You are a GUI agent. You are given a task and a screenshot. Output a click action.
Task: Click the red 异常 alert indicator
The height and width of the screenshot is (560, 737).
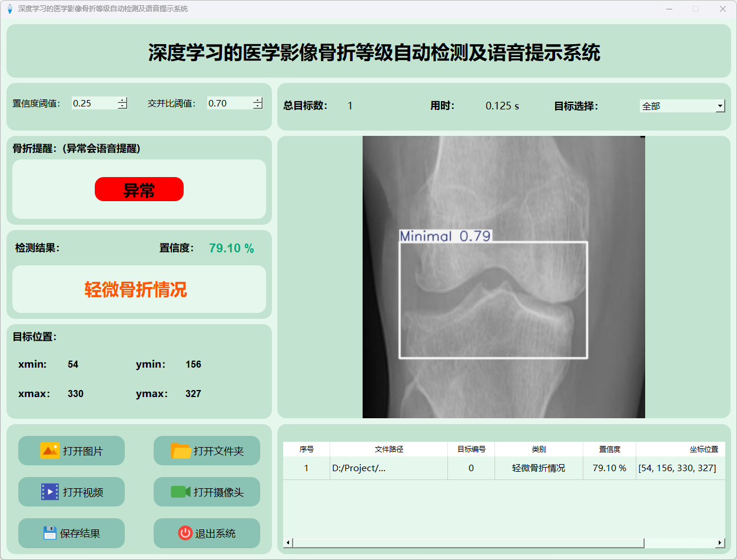pos(139,189)
